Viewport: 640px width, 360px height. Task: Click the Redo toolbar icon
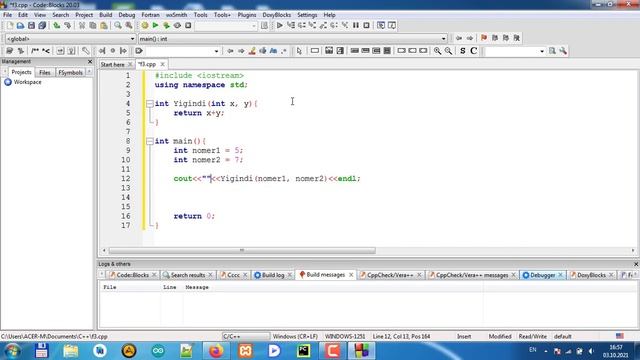(68, 26)
